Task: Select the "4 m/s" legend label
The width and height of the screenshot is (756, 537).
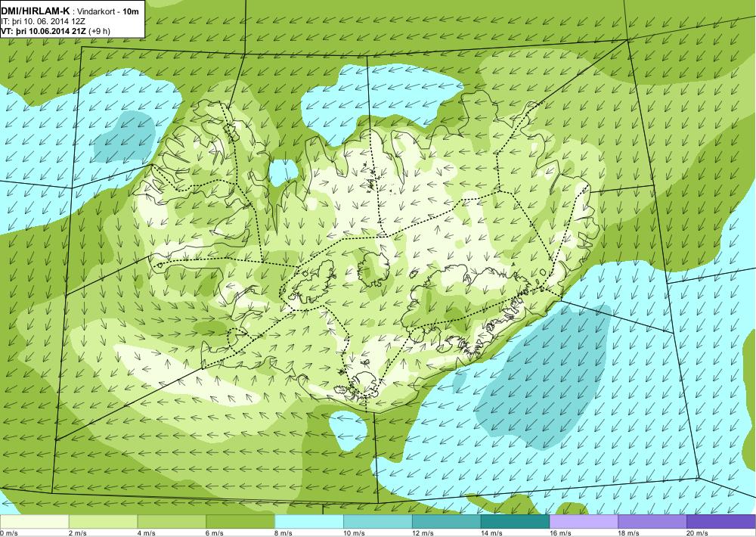Action: point(146,533)
